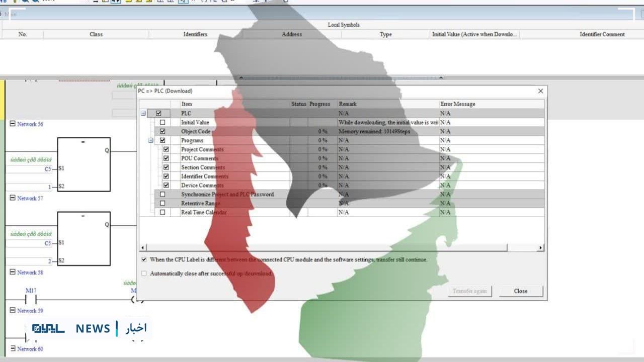Select the M17 contact in Network 58
Viewport: 644px width, 362px height.
[31, 299]
